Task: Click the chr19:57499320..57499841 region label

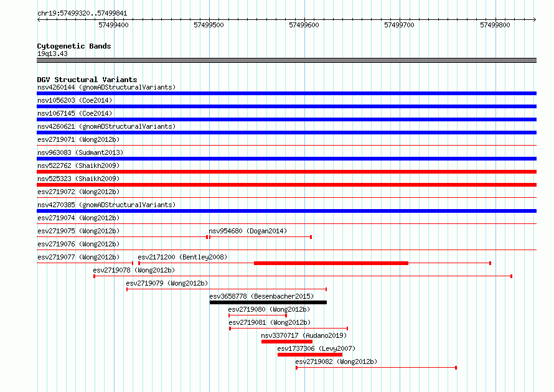Action: point(82,14)
